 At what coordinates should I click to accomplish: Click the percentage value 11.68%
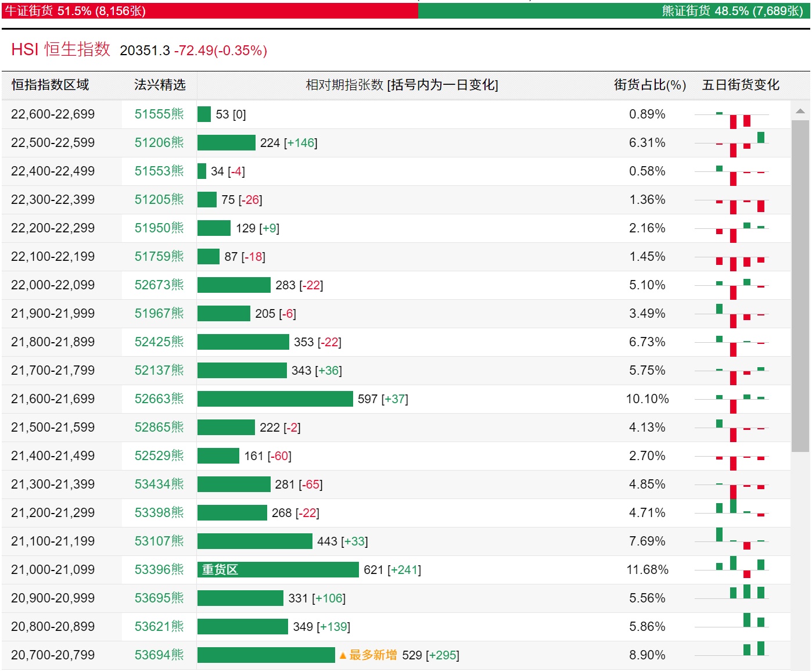click(x=647, y=569)
